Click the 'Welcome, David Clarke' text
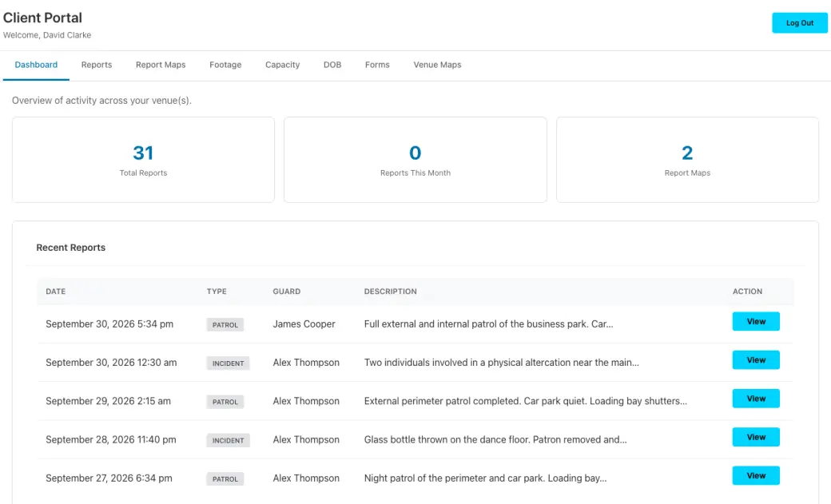This screenshot has width=831, height=504. [x=47, y=35]
